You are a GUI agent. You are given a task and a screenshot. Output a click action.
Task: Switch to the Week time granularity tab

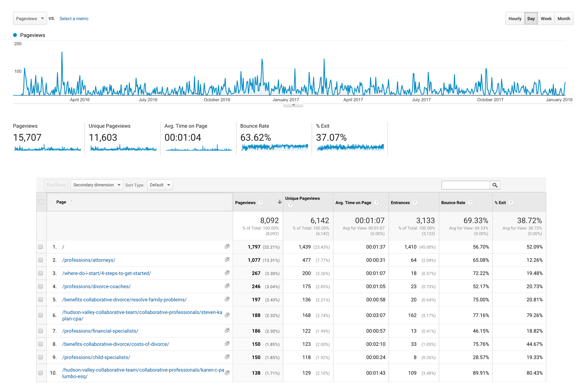tap(546, 18)
